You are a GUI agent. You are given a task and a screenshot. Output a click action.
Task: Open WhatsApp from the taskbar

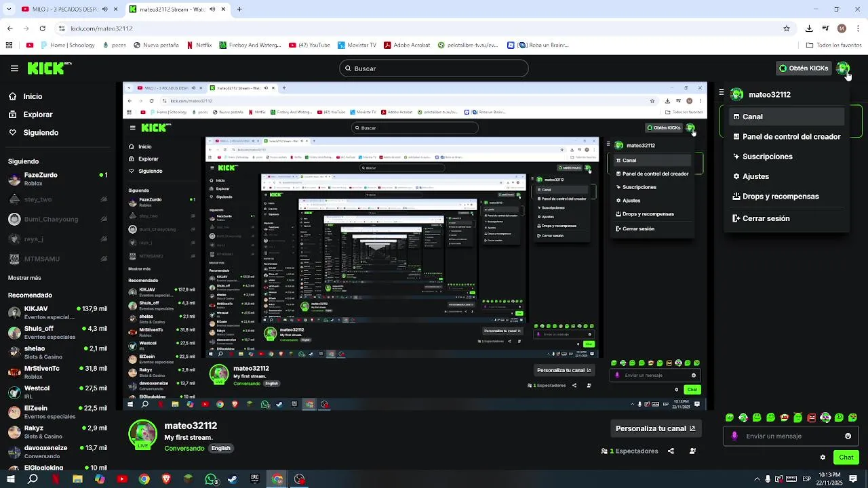211,479
